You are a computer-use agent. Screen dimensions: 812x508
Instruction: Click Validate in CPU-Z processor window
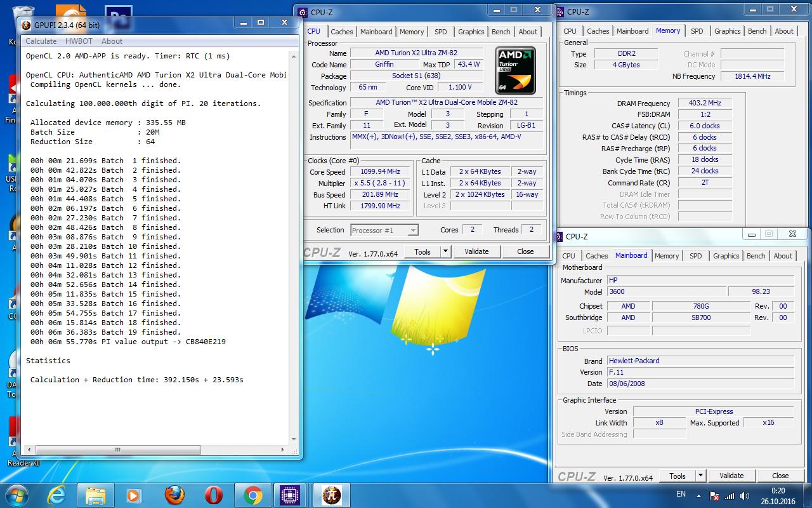tap(476, 251)
